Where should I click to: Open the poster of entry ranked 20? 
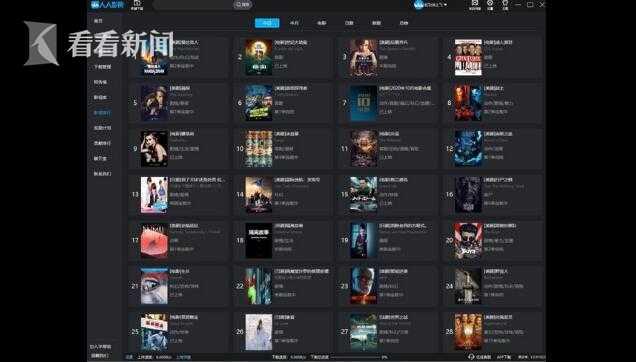[x=468, y=240]
